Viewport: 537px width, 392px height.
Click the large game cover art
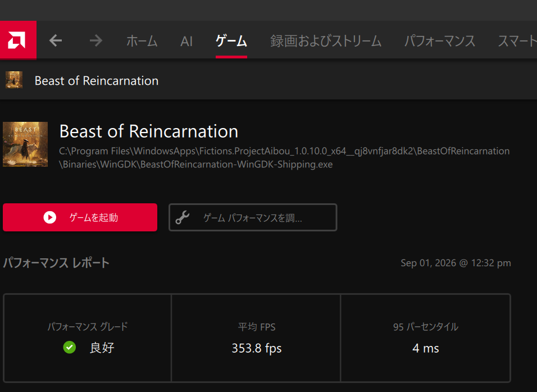(x=25, y=144)
